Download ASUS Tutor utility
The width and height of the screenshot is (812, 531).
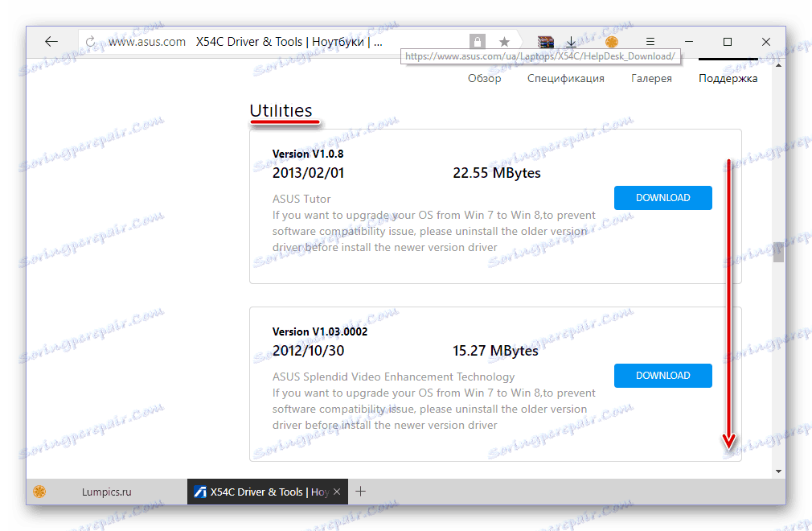[x=662, y=198]
